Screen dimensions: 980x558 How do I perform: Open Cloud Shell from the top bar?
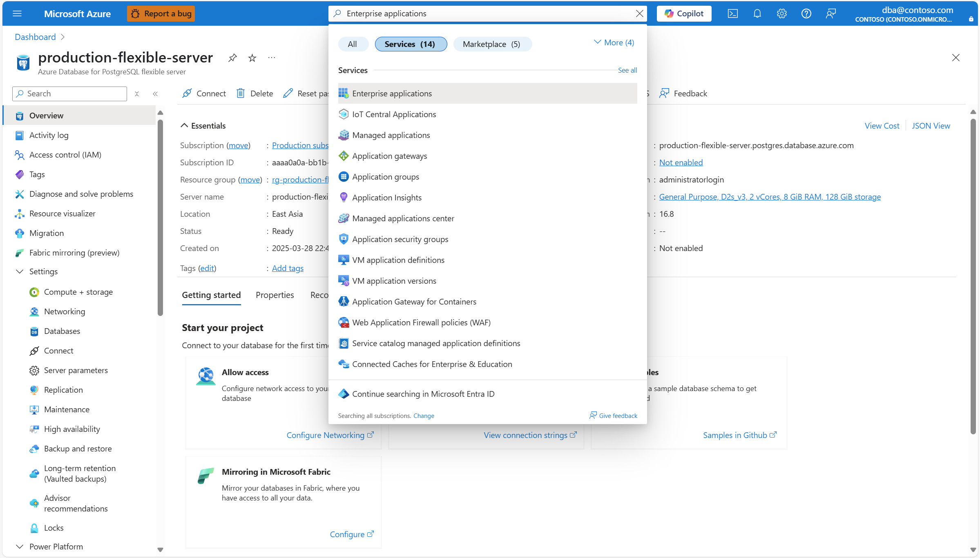tap(732, 13)
